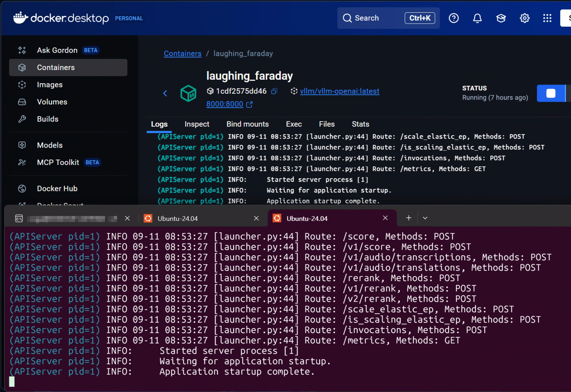Open the vllm/vllm-openai:latest image link

point(340,91)
